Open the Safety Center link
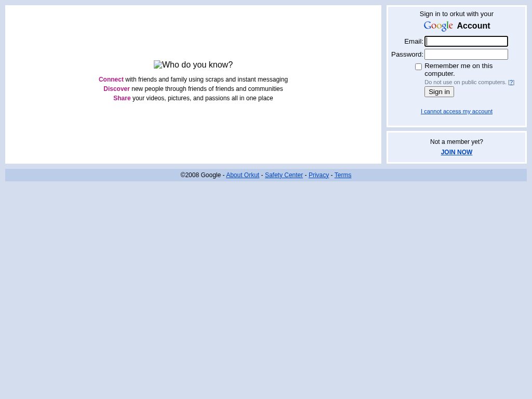The image size is (532, 399). point(284,175)
